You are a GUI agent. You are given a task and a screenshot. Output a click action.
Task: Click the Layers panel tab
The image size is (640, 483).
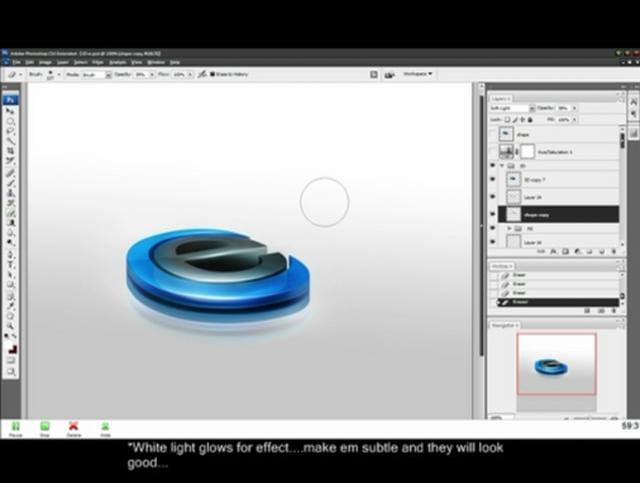500,98
